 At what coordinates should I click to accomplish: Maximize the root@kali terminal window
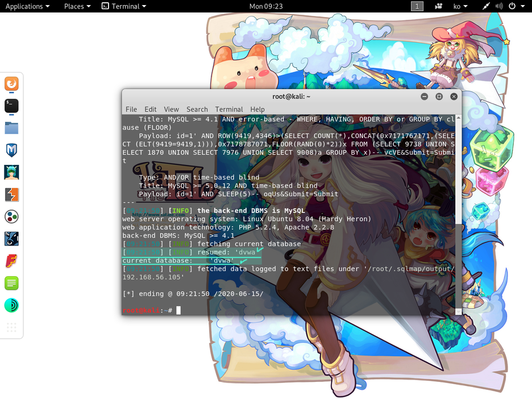pyautogui.click(x=439, y=97)
